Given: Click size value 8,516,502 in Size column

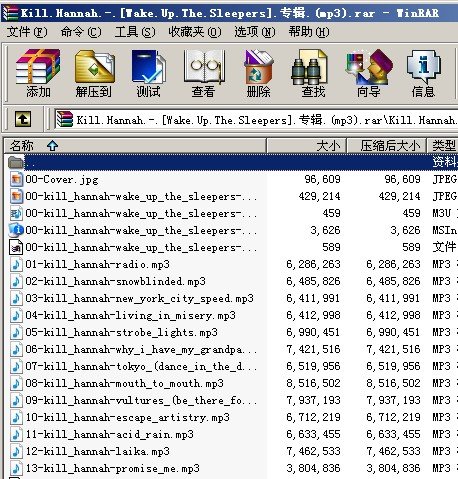Looking at the screenshot, I should [313, 383].
